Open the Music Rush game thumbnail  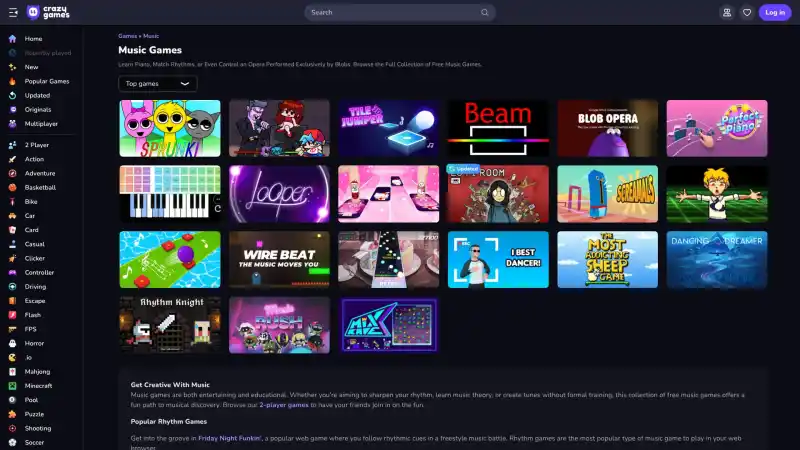(279, 325)
